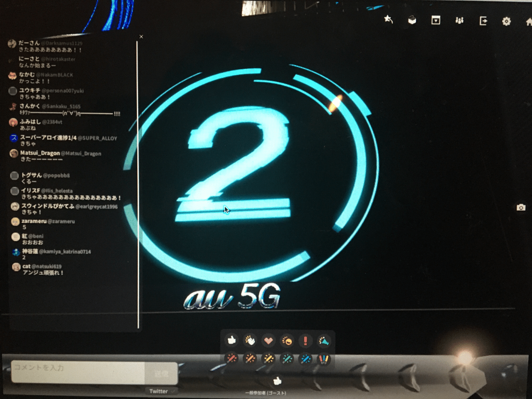Open the box item icon in top toolbar
The height and width of the screenshot is (399, 532).
coord(412,20)
